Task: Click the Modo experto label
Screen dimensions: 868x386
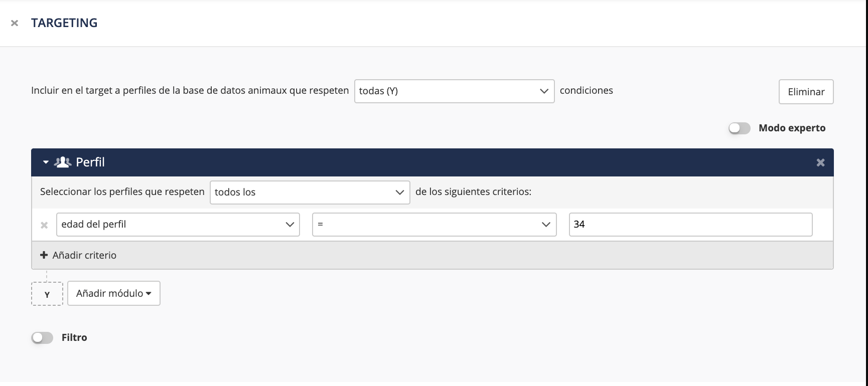Action: 792,128
